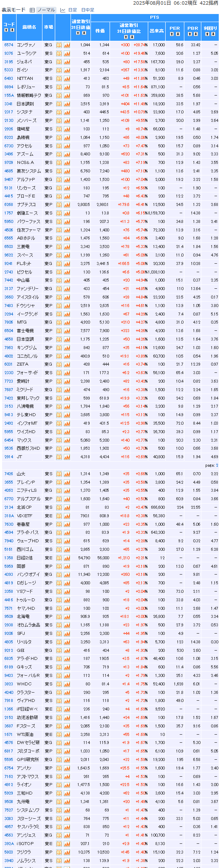Sort コード column ascending with up arrow
Image resolution: width=223 pixels, height=868 pixels.
pos(6,30)
